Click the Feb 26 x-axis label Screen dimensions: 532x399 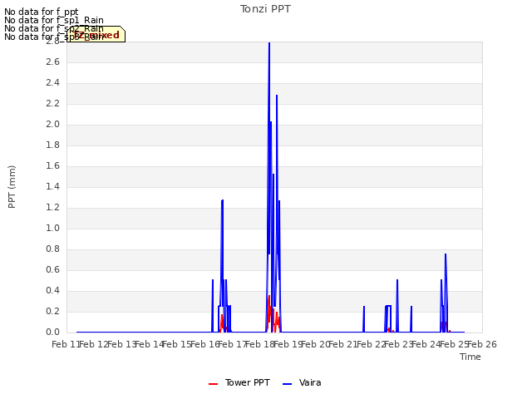click(x=482, y=345)
